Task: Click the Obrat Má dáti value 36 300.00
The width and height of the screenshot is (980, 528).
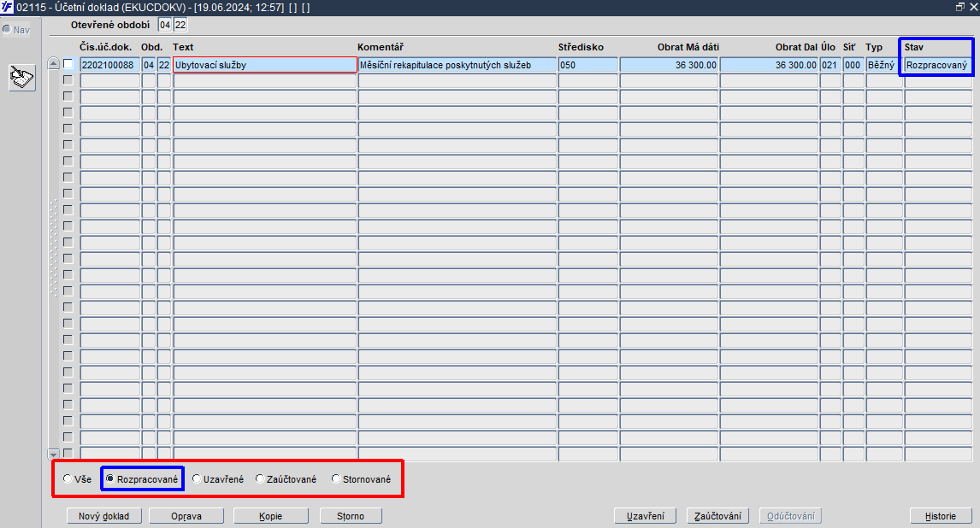Action: (x=669, y=65)
